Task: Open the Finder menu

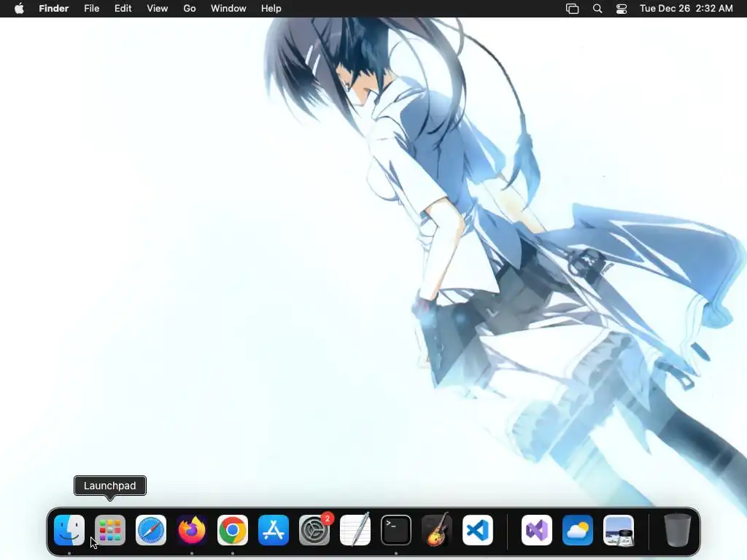Action: [x=54, y=9]
